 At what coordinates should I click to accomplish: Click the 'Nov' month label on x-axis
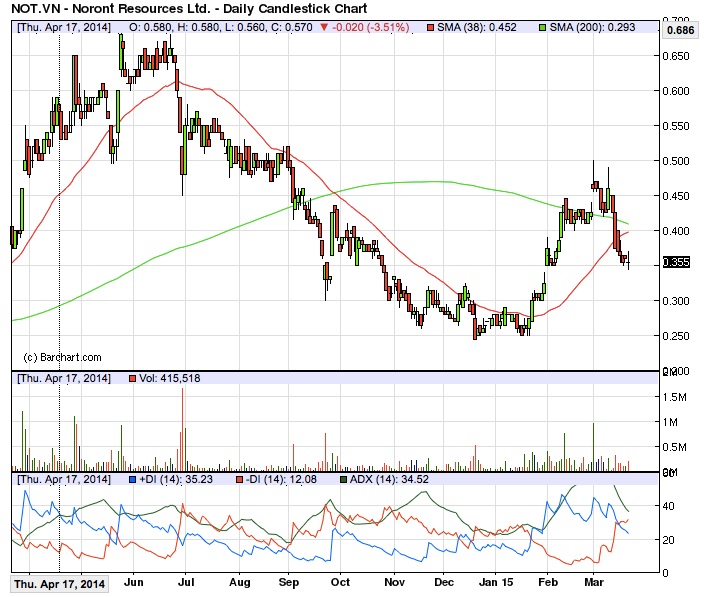pos(394,582)
